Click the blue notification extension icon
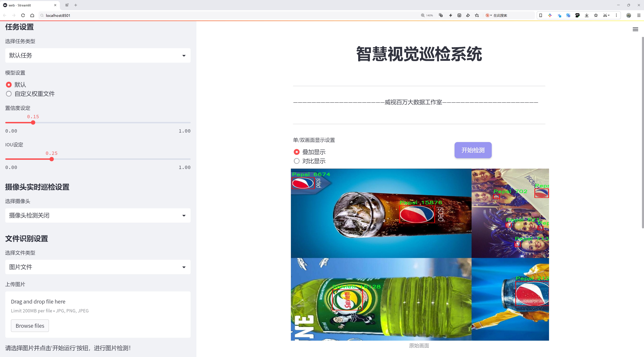 559,15
